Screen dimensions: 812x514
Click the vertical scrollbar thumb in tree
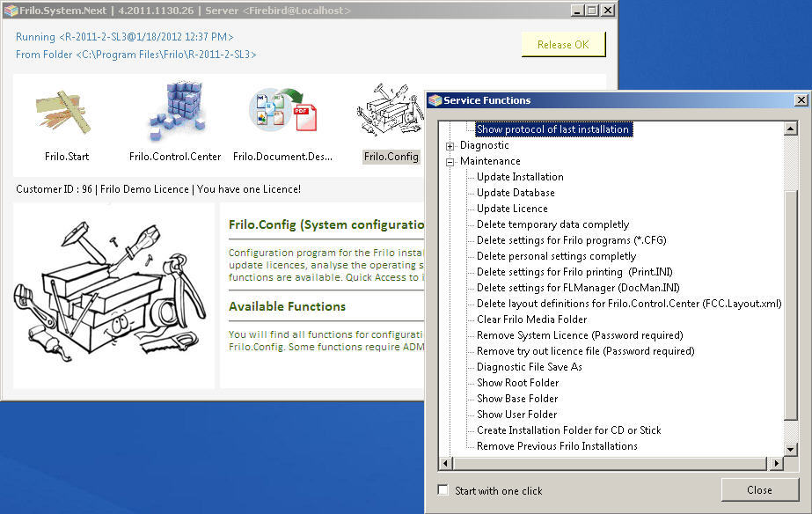click(x=790, y=305)
